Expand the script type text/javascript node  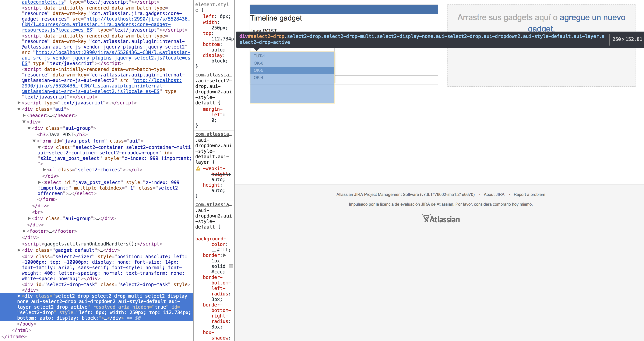coord(19,103)
